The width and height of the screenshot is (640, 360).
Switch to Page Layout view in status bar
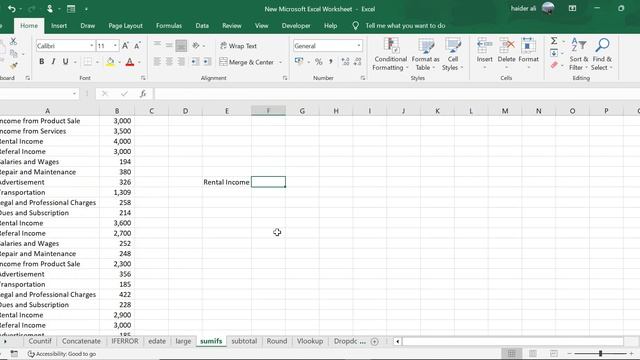pyautogui.click(x=533, y=353)
